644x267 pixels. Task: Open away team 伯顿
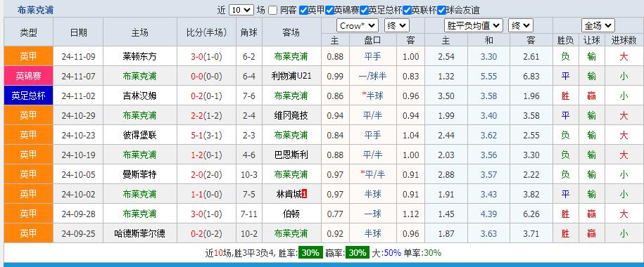tap(291, 214)
